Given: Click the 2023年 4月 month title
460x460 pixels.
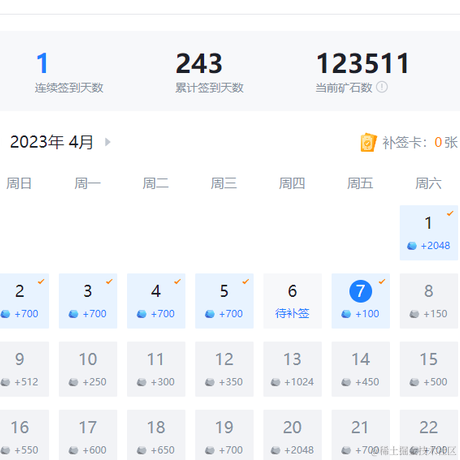Looking at the screenshot, I should point(52,142).
